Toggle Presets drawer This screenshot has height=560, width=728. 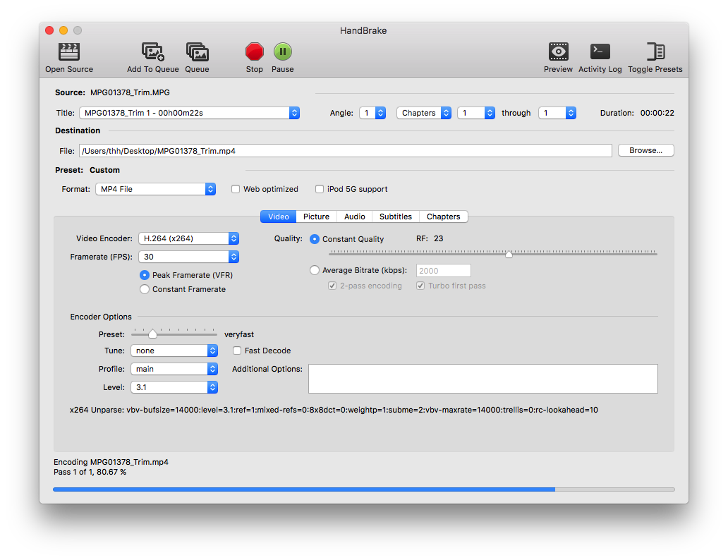[655, 51]
